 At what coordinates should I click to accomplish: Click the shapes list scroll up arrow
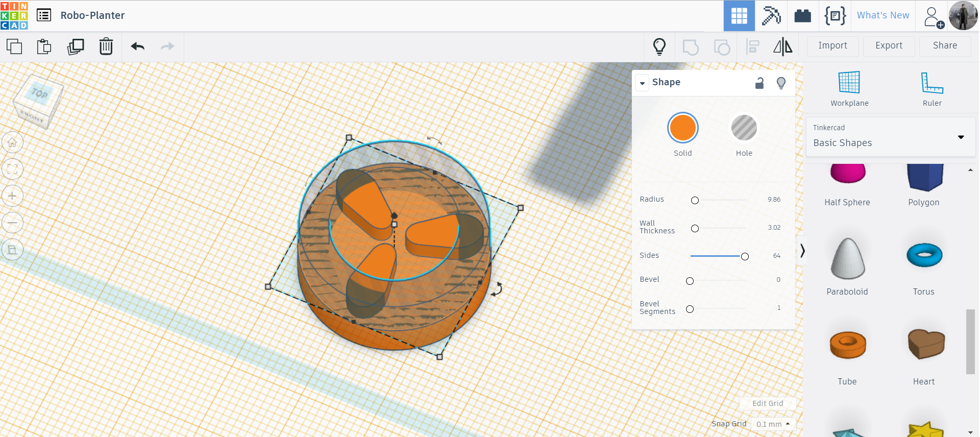pyautogui.click(x=970, y=170)
